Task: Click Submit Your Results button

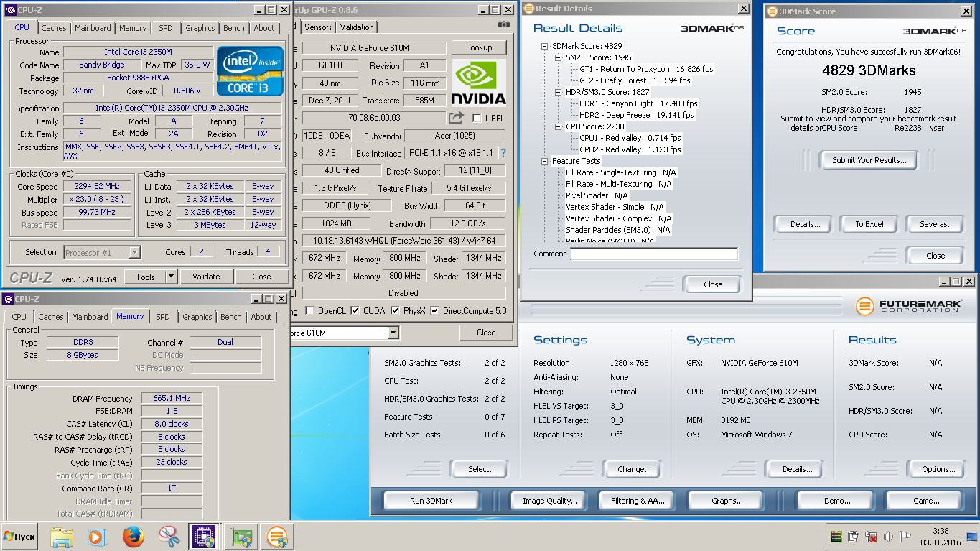Action: click(x=869, y=160)
